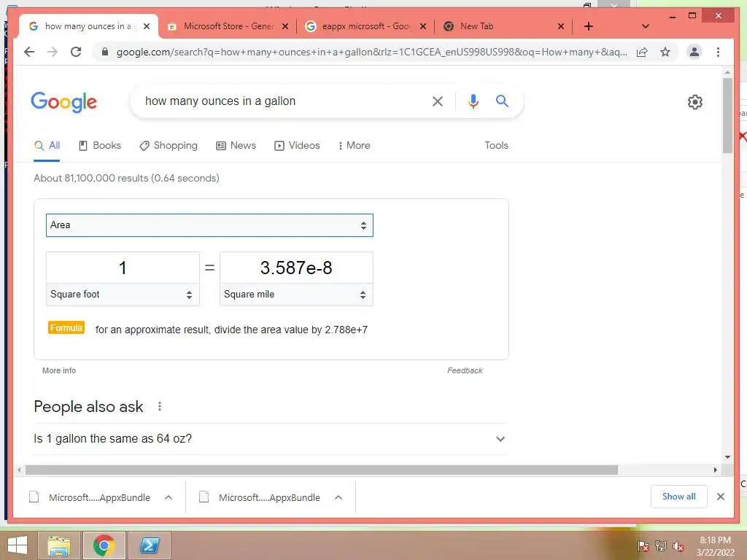Reload the current Google page
The height and width of the screenshot is (560, 747).
coord(76,52)
